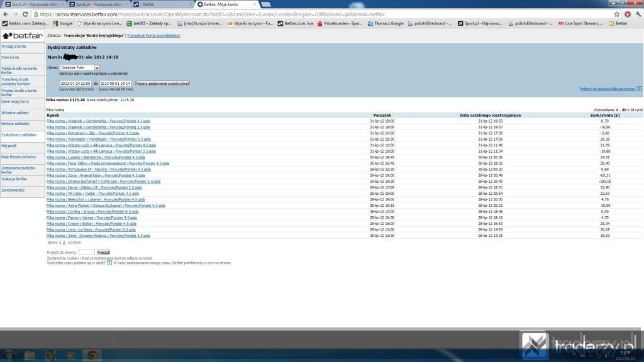Click the green HTTPS padlock icon
644x362 pixels.
click(x=36, y=14)
